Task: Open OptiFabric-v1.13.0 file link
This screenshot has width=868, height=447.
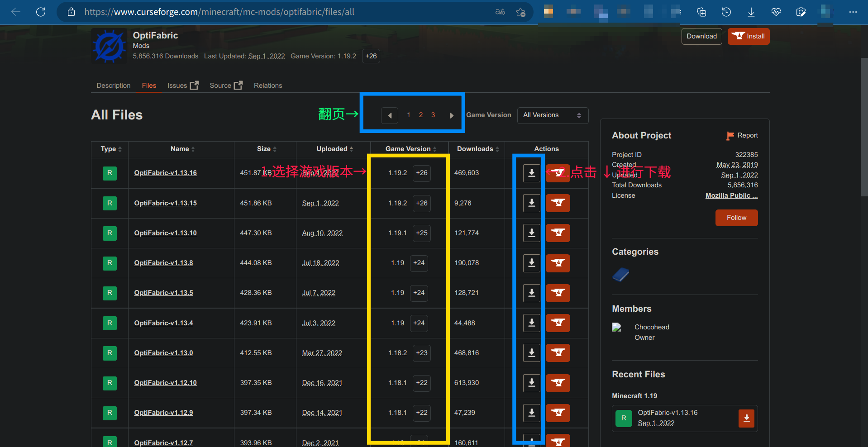Action: (x=163, y=353)
